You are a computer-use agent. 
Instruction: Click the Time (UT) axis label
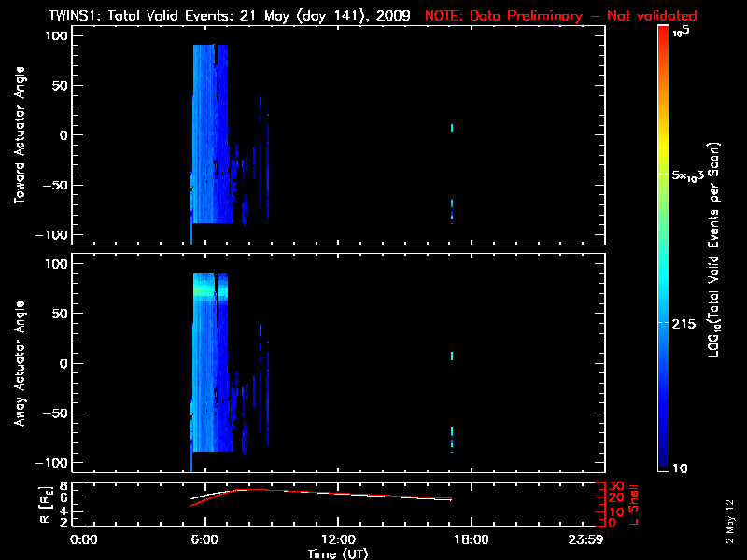(338, 553)
